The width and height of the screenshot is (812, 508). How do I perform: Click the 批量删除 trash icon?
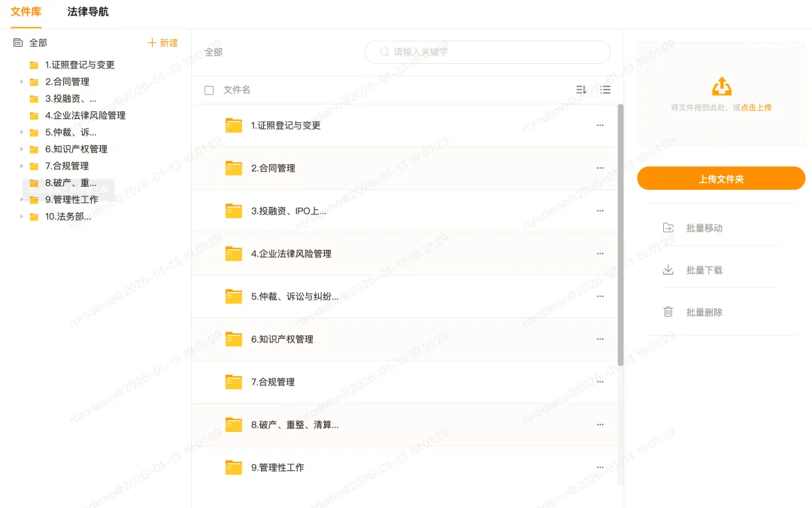[x=668, y=312]
